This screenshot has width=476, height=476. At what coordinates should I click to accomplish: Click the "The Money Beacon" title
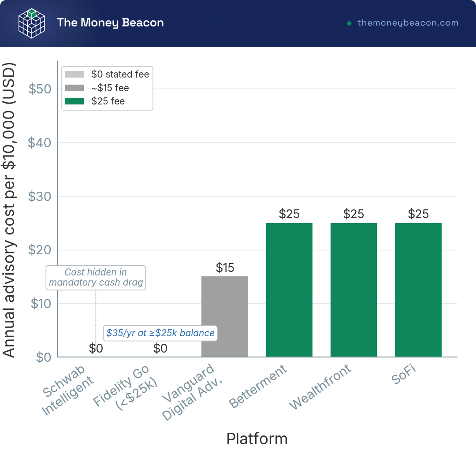click(111, 23)
